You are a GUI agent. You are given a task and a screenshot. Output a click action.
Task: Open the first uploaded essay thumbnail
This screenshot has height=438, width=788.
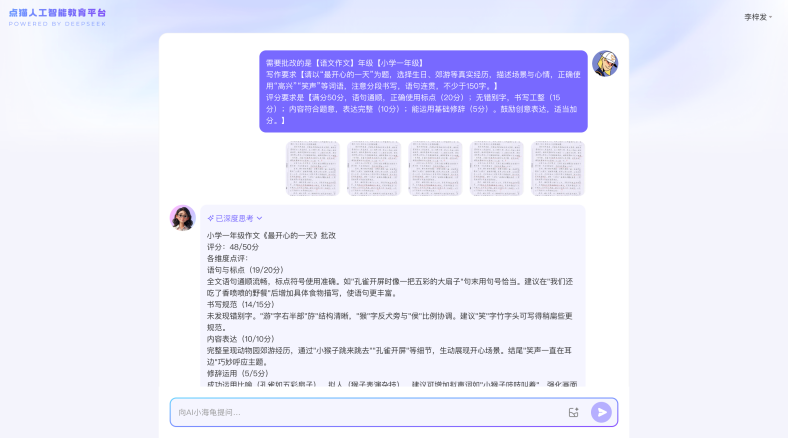313,168
